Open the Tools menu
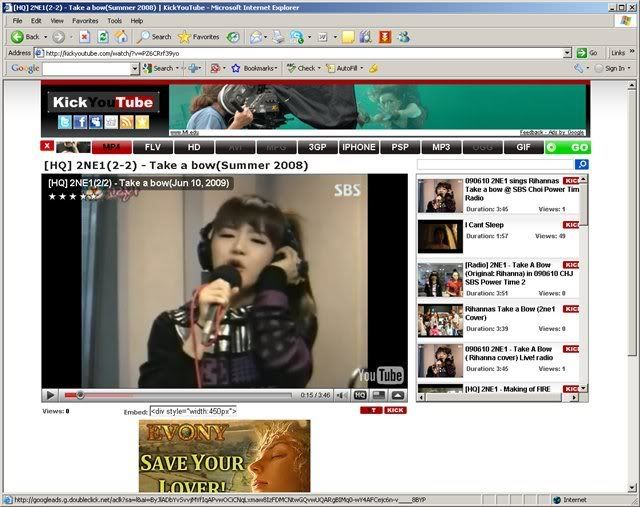Image resolution: width=640 pixels, height=507 pixels. 114,21
